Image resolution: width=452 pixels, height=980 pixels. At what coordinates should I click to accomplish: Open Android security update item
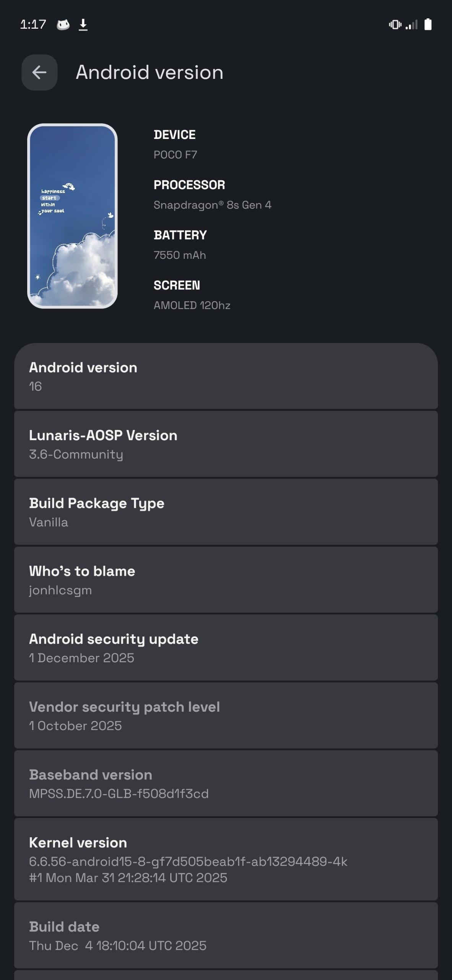pos(226,648)
